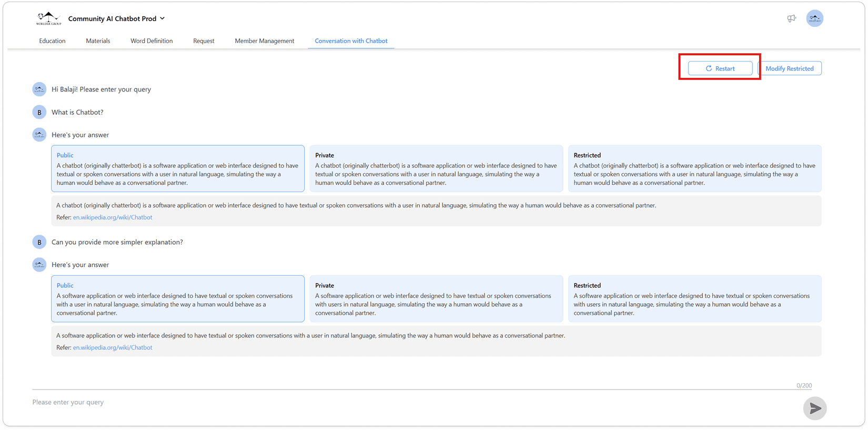Open the Education tab
Screen dimensions: 868x430
[x=52, y=41]
